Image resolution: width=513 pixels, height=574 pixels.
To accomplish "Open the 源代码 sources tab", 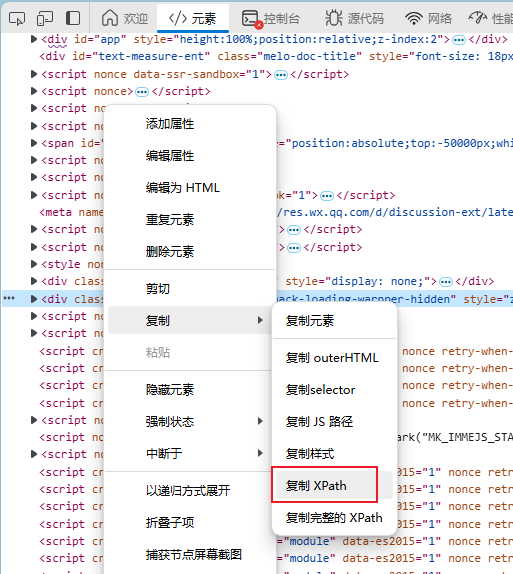I will 354,18.
